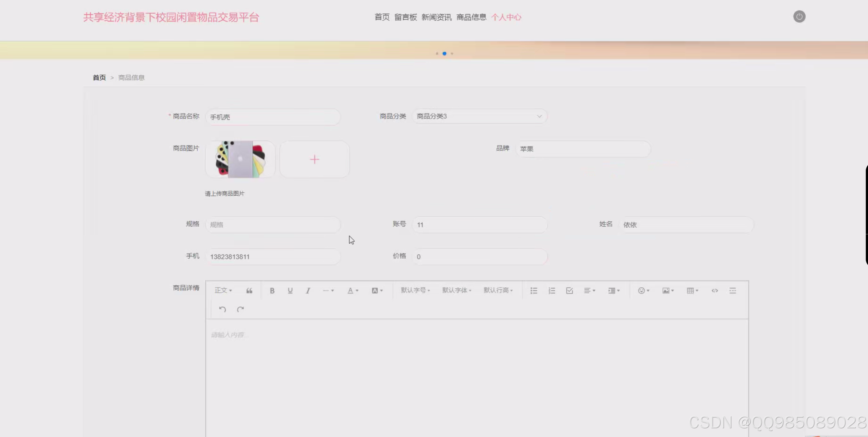This screenshot has width=868, height=437.
Task: Open the 个人中心 menu item
Action: tap(507, 17)
